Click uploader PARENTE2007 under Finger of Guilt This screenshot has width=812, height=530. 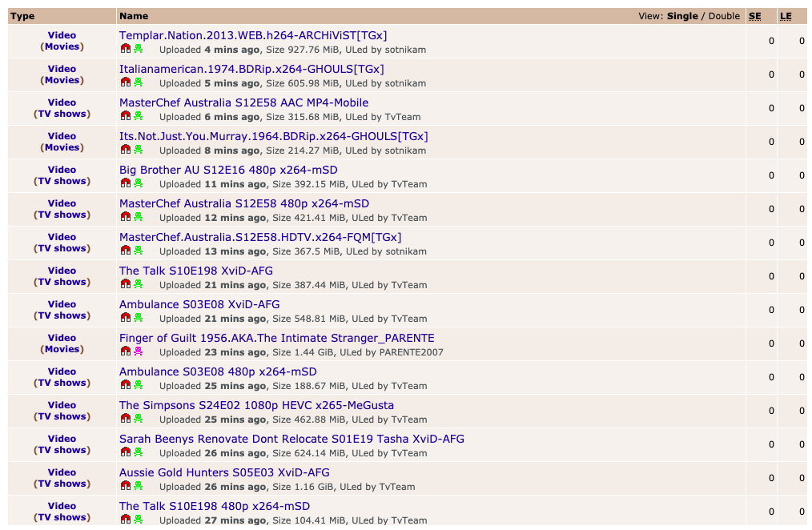click(x=411, y=352)
